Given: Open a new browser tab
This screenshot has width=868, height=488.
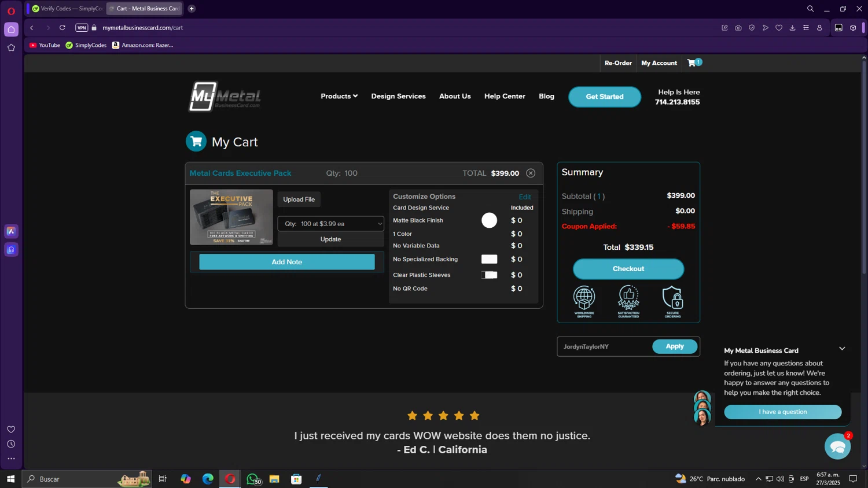Looking at the screenshot, I should coord(192,9).
